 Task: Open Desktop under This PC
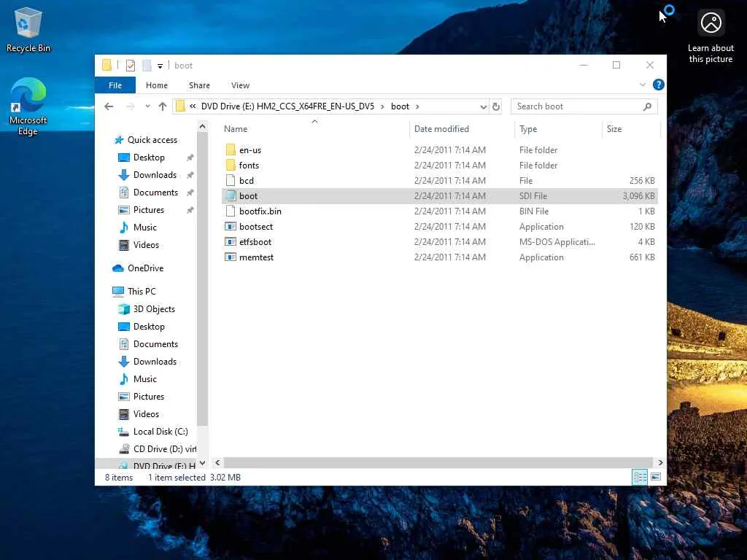click(141, 327)
